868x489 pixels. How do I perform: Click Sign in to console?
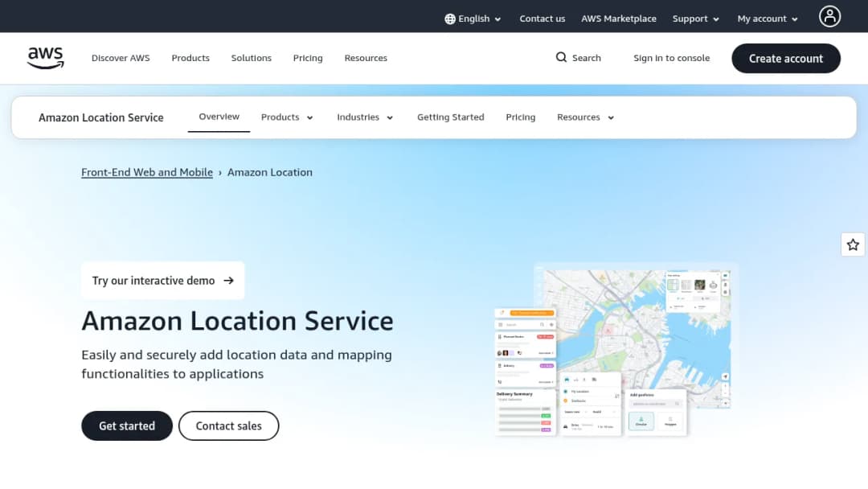click(x=671, y=58)
